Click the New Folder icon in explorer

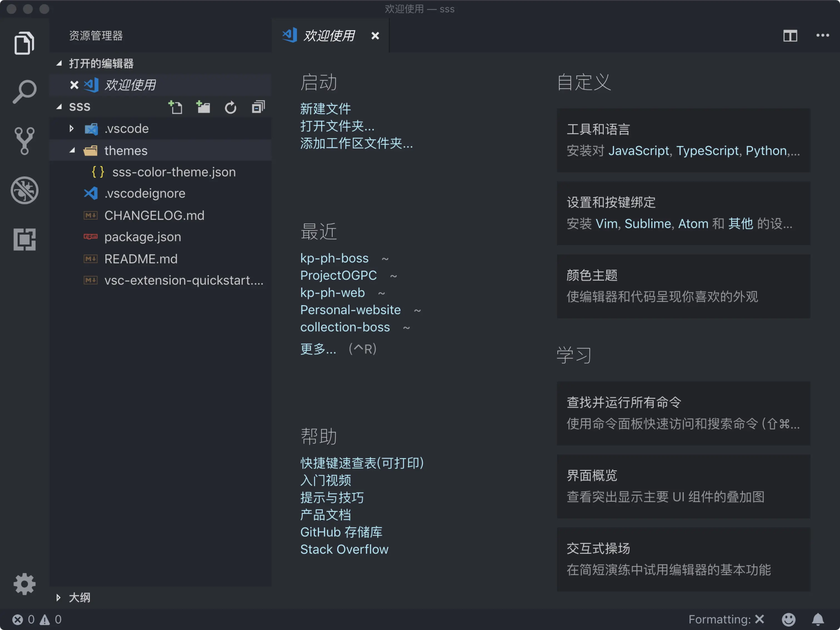[203, 107]
